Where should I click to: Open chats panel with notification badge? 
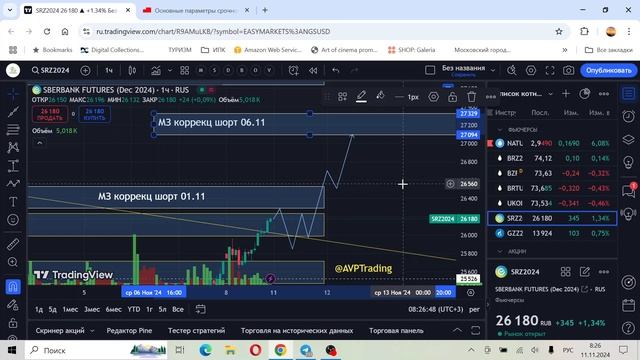pos(629,190)
